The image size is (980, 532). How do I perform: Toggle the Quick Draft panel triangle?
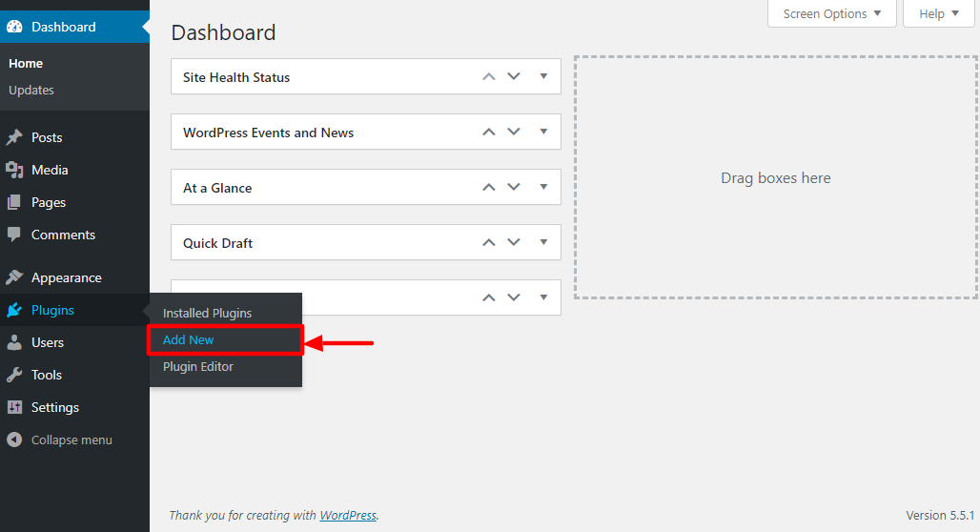(543, 242)
